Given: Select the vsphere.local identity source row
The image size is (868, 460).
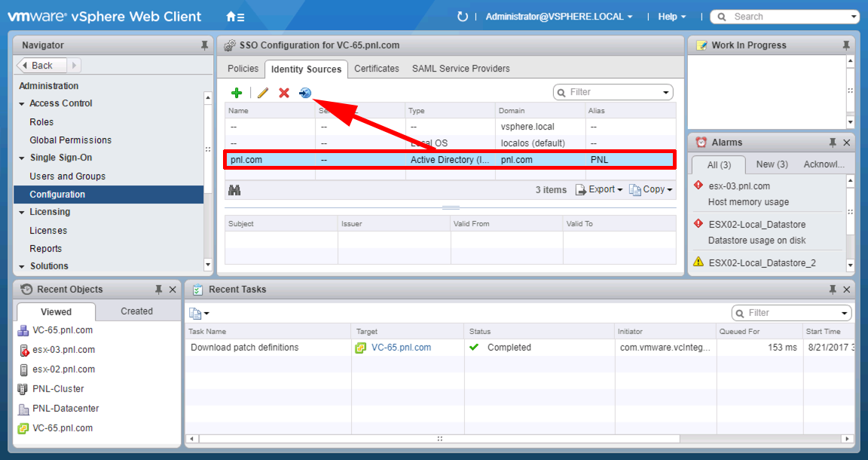Looking at the screenshot, I should click(450, 127).
